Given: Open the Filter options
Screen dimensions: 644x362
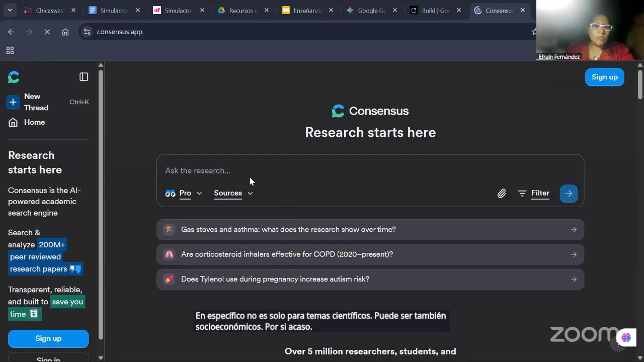Looking at the screenshot, I should pos(534,193).
